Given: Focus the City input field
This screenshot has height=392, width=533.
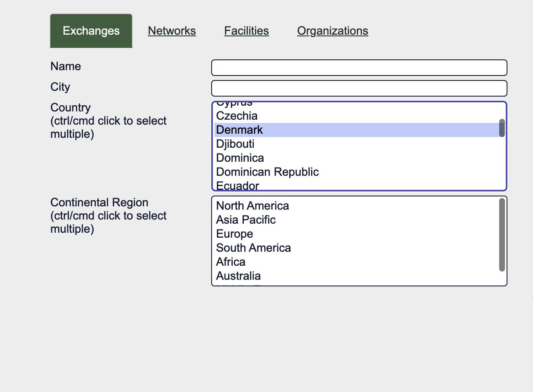Looking at the screenshot, I should pyautogui.click(x=359, y=88).
